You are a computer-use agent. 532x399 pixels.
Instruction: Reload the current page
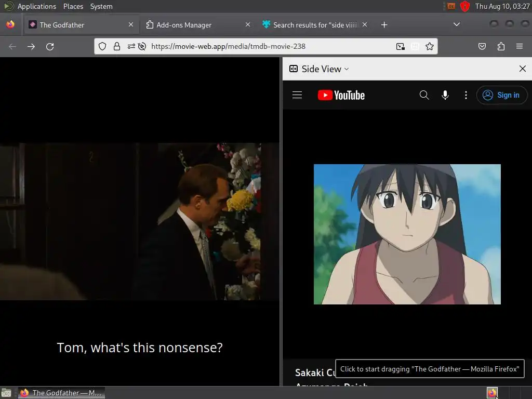tap(50, 46)
